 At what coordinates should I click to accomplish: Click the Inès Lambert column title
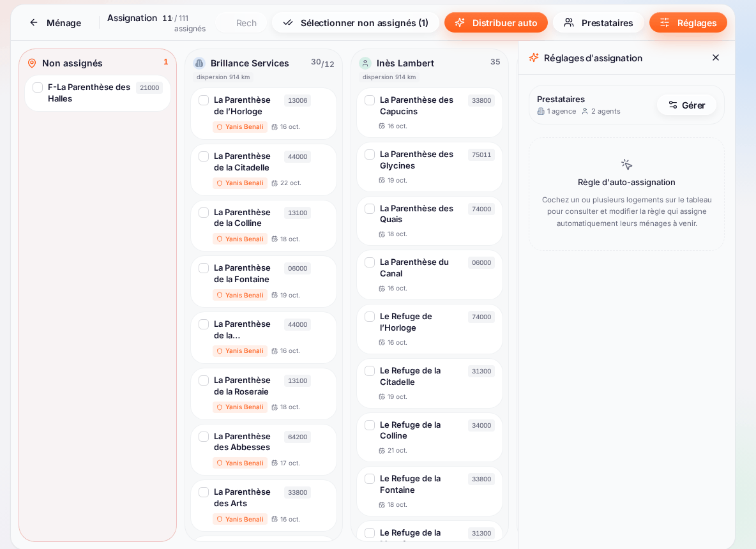tap(405, 63)
